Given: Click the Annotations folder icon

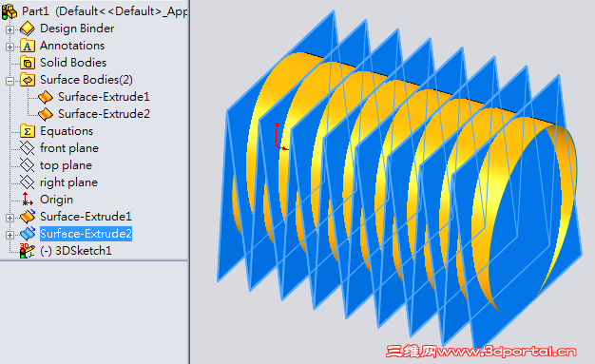Looking at the screenshot, I should 28,46.
